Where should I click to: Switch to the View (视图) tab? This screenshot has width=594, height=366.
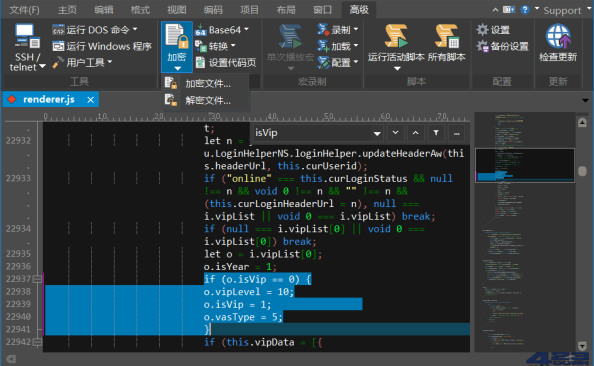[x=177, y=10]
